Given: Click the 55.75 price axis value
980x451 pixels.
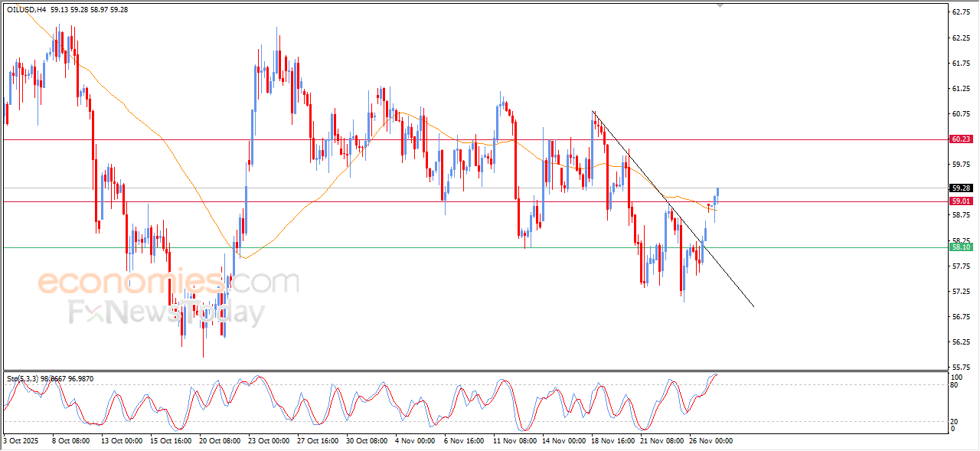Looking at the screenshot, I should click(962, 368).
